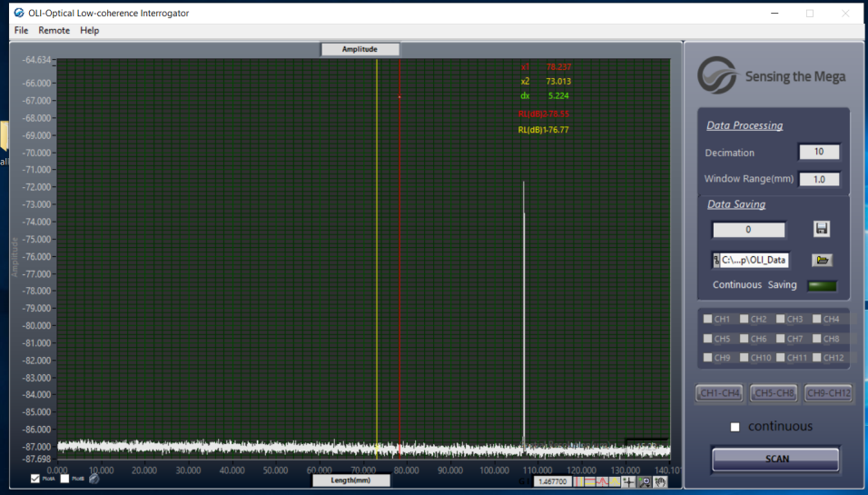Toggle the Continuous Saving indicator switch
The image size is (868, 495).
822,286
